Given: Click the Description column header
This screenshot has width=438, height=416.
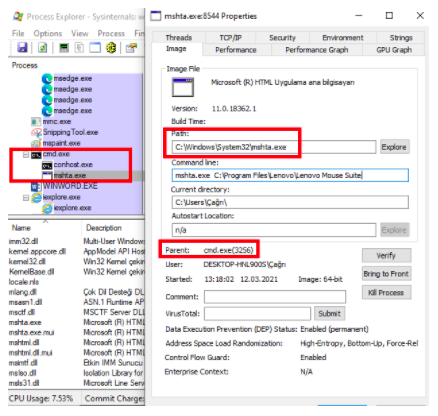Looking at the screenshot, I should click(104, 228).
